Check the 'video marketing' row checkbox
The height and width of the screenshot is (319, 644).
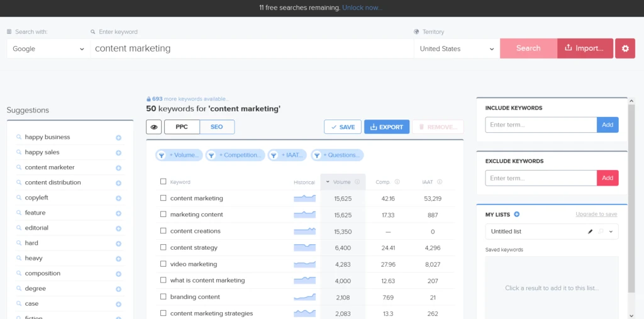coord(163,264)
